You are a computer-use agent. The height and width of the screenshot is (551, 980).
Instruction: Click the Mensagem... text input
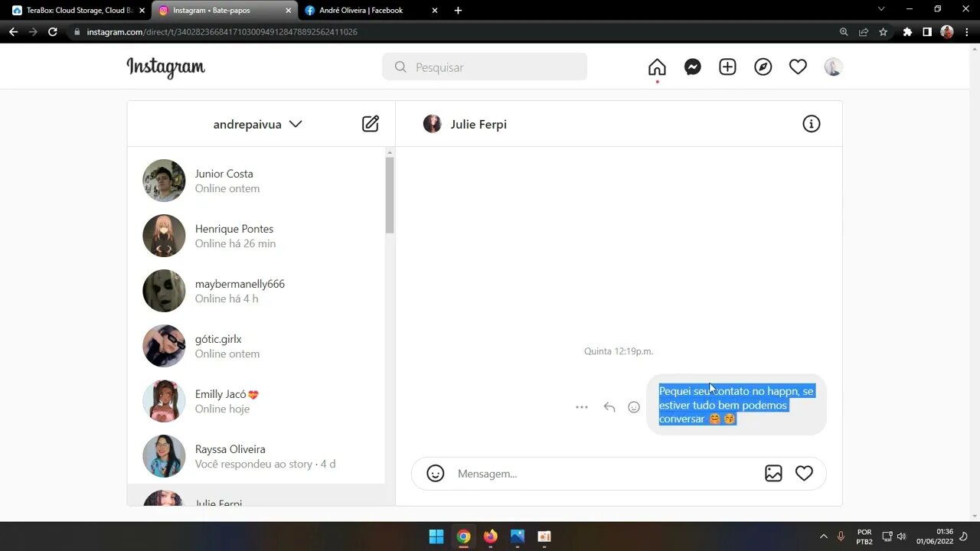pos(605,474)
